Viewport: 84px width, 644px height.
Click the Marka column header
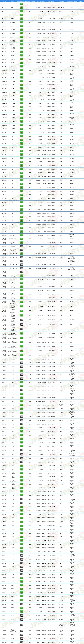tap(4, 1)
